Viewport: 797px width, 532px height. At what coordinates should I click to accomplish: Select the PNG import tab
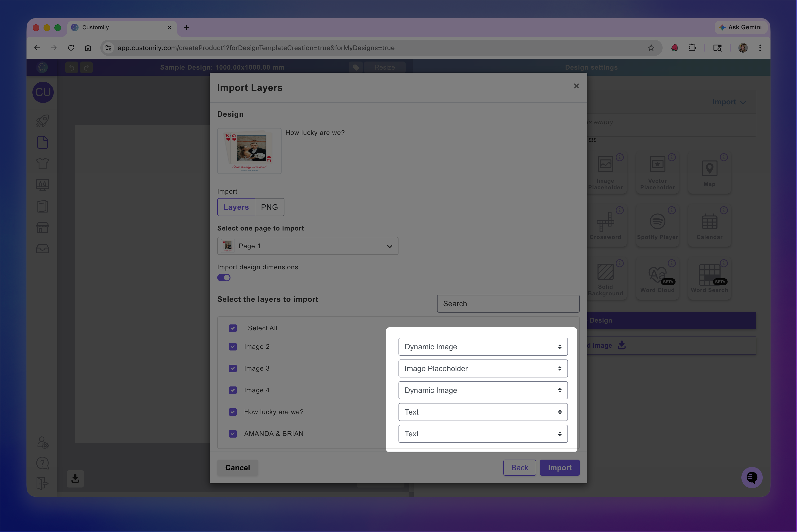(269, 207)
